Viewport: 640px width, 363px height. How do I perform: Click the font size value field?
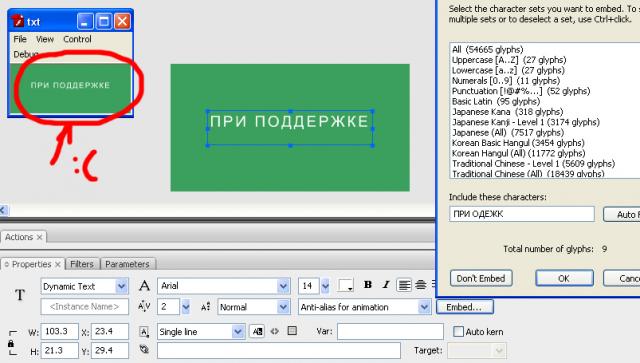tap(309, 286)
